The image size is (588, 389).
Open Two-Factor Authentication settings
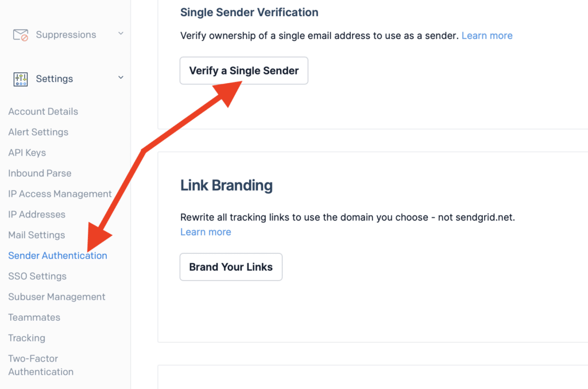click(x=41, y=365)
